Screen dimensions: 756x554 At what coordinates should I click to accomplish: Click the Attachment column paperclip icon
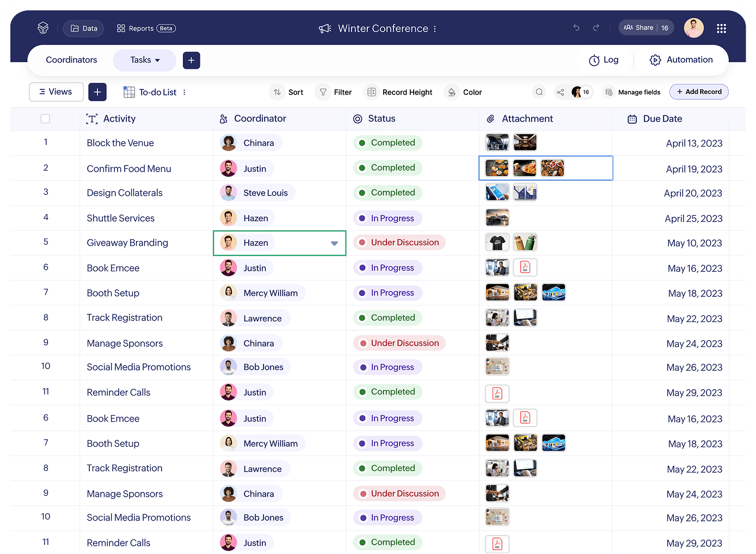tap(490, 119)
